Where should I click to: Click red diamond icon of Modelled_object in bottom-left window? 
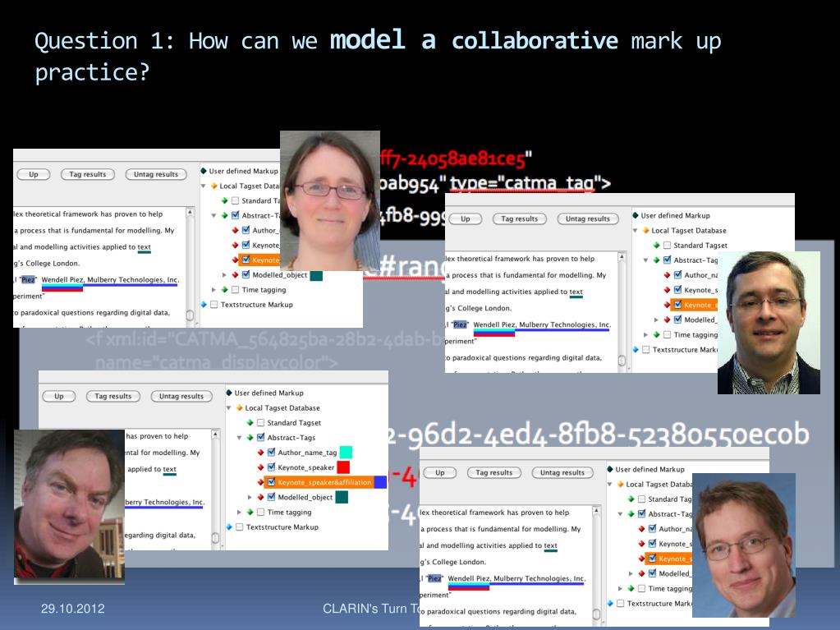coord(261,497)
